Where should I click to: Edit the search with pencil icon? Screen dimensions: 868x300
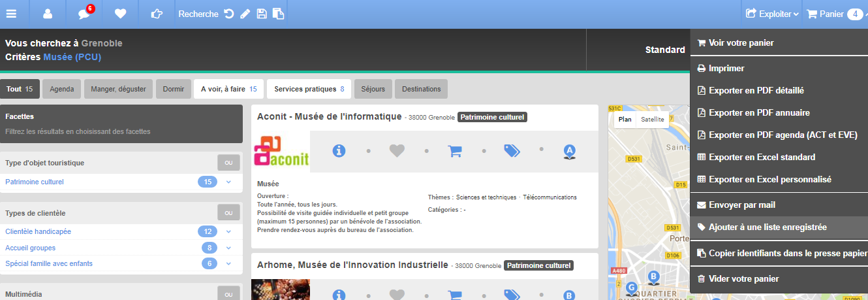pos(245,14)
